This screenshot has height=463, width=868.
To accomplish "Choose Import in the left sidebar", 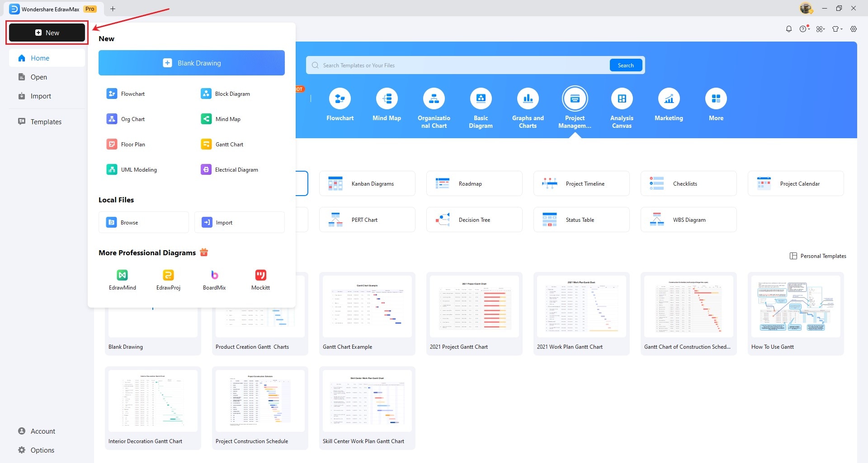I will coord(47,96).
